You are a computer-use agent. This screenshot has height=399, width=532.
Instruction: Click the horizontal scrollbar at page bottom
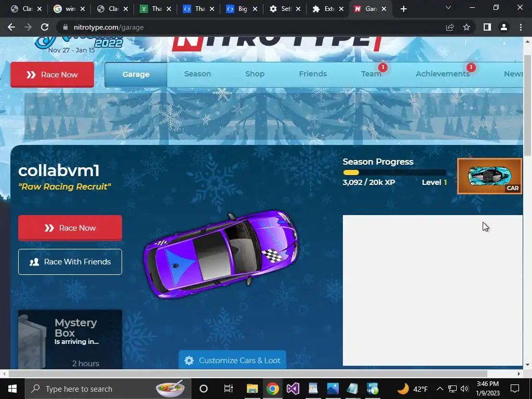point(248,374)
